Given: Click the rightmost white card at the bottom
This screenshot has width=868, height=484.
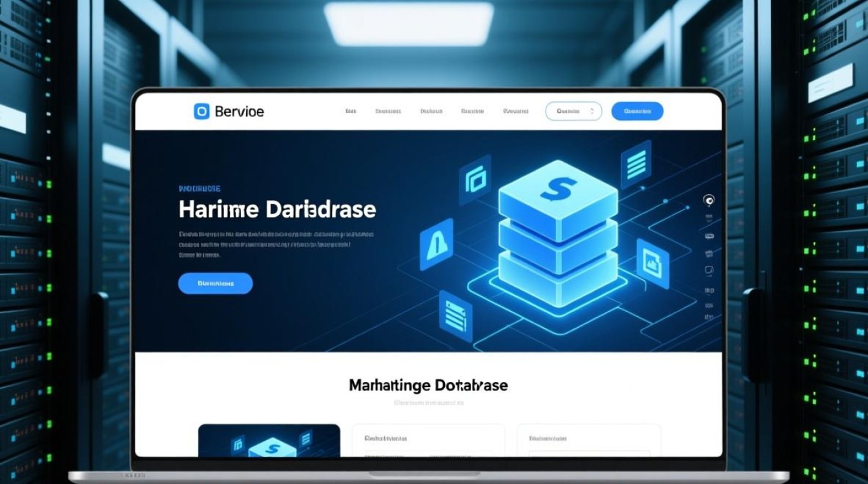Looking at the screenshot, I should click(x=588, y=440).
